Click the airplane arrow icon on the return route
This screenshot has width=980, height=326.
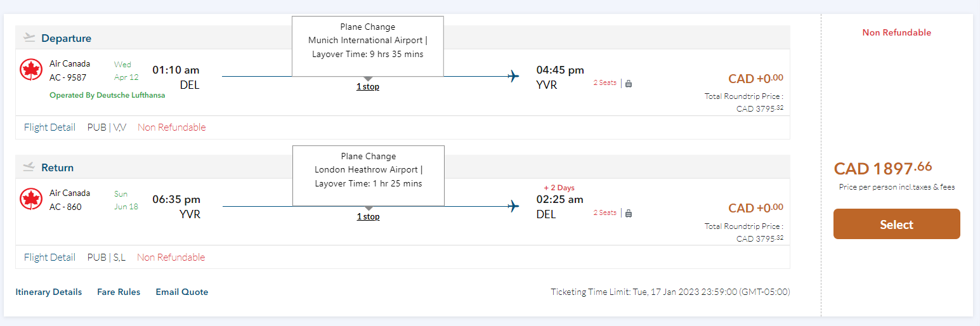coord(513,206)
